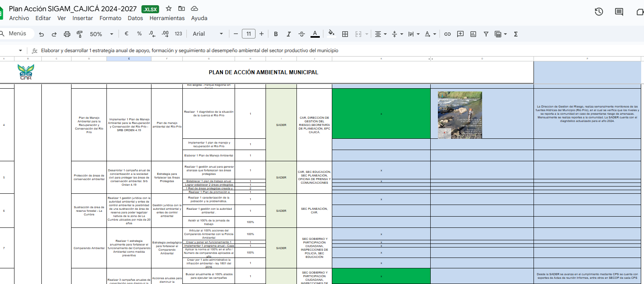This screenshot has width=644, height=284.
Task: Click the insert link icon
Action: pyautogui.click(x=447, y=34)
